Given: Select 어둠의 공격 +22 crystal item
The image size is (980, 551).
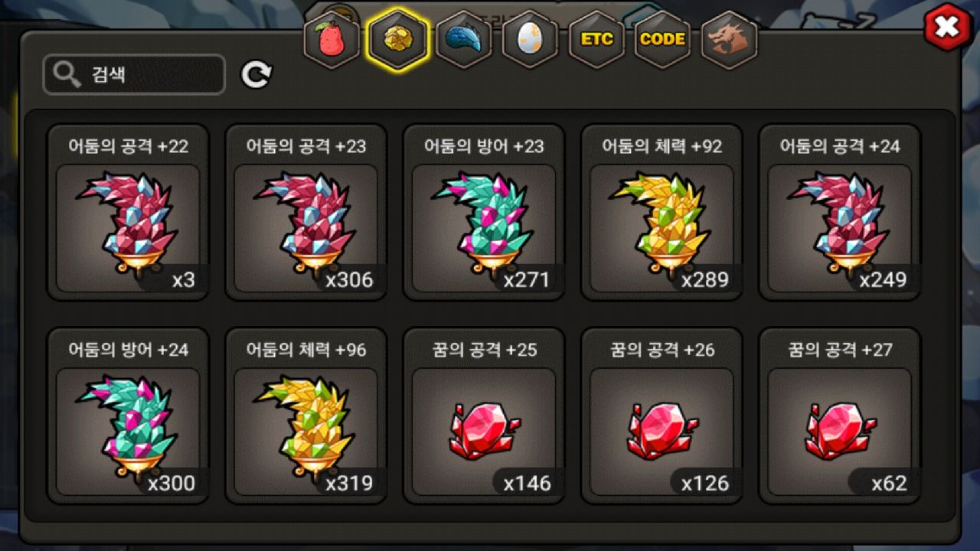Looking at the screenshot, I should tap(128, 212).
